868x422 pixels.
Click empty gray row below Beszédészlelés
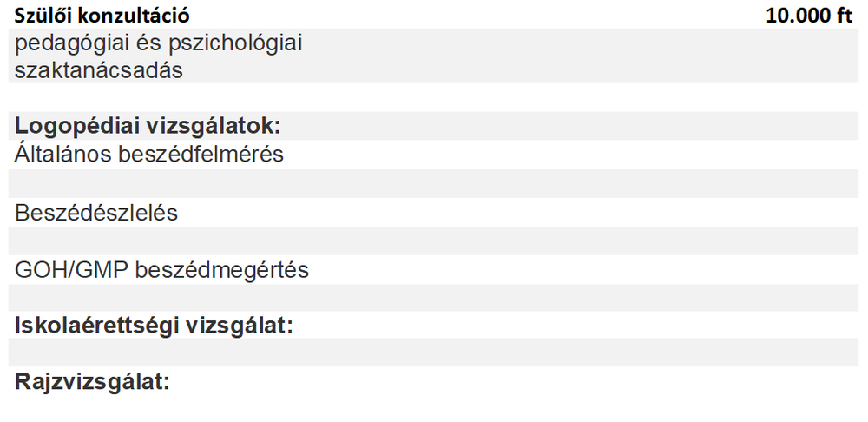coord(434,241)
